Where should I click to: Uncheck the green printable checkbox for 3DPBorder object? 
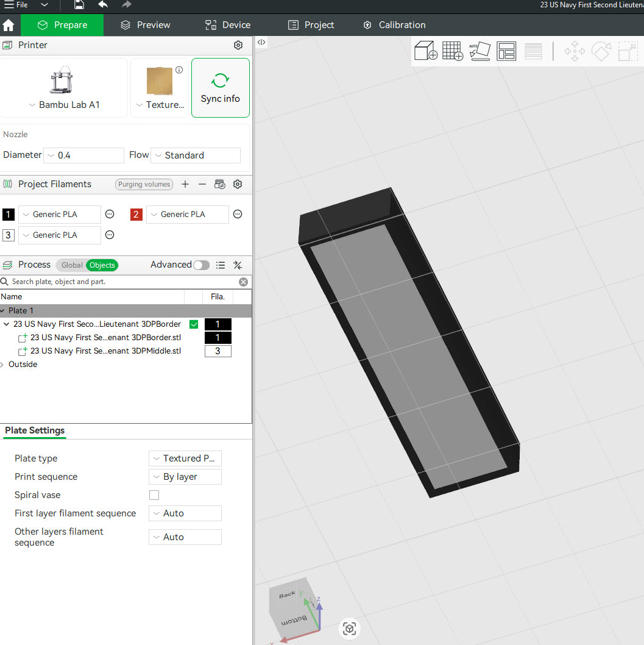point(194,324)
